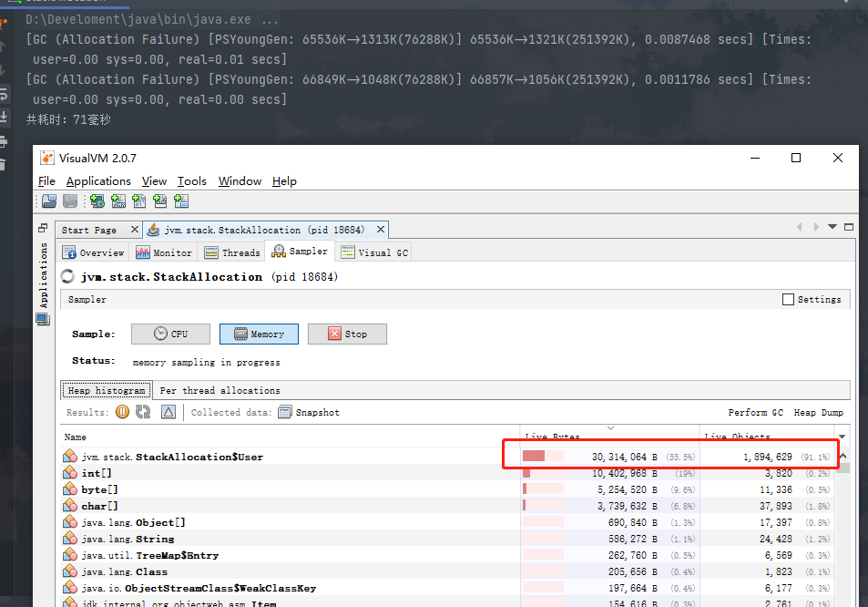Open the column chooser arrow beside Live Objects
868x607 pixels.
click(842, 437)
